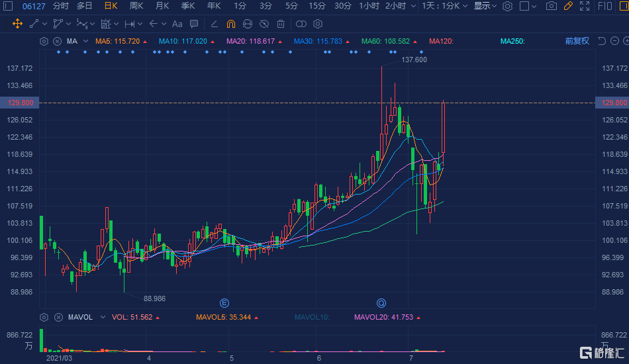This screenshot has width=629, height=364.
Task: Toggle the MAVOL10 line visibility
Action: [311, 317]
